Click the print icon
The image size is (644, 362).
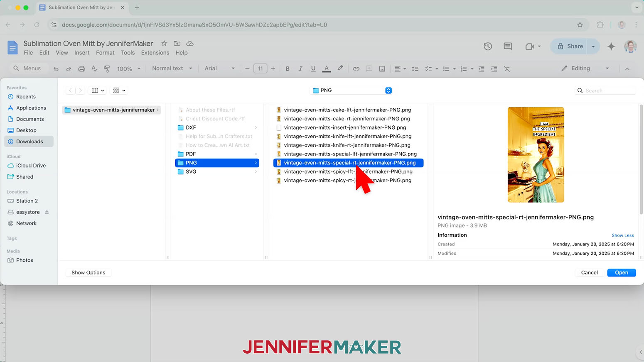point(81,69)
